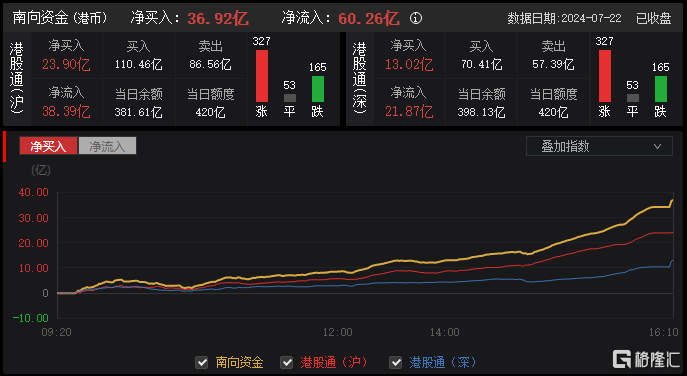This screenshot has height=376, width=687.
Task: Click the gray 平 bar in 港股通(沪) panel
Action: (x=290, y=98)
